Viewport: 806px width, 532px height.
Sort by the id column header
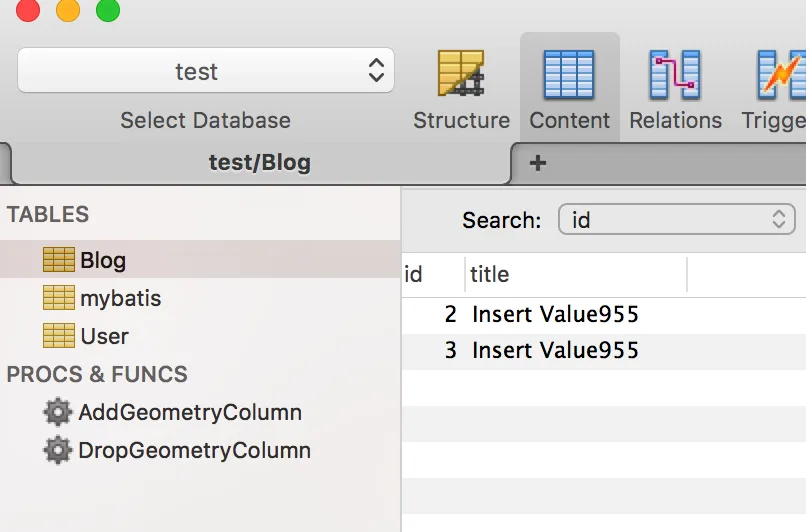pos(414,274)
